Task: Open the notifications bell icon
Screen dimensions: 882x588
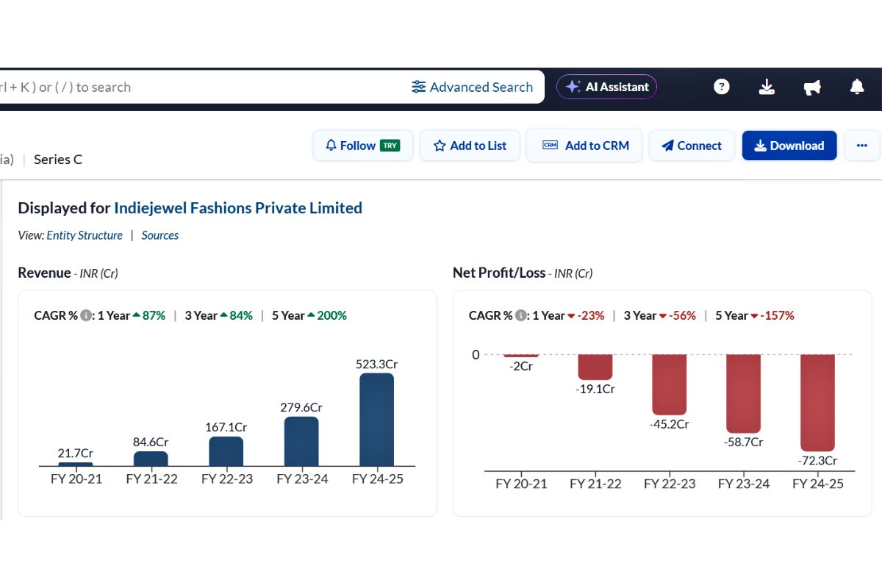Action: pyautogui.click(x=857, y=87)
